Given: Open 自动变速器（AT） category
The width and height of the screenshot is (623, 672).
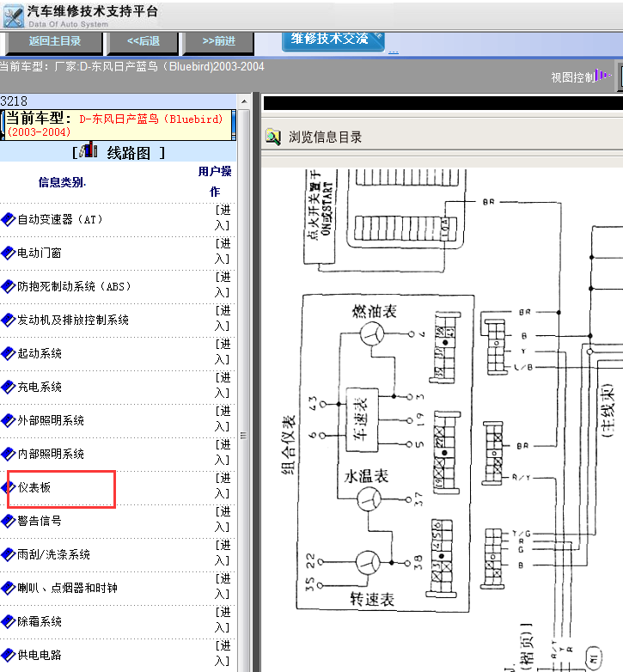Looking at the screenshot, I should point(60,219).
